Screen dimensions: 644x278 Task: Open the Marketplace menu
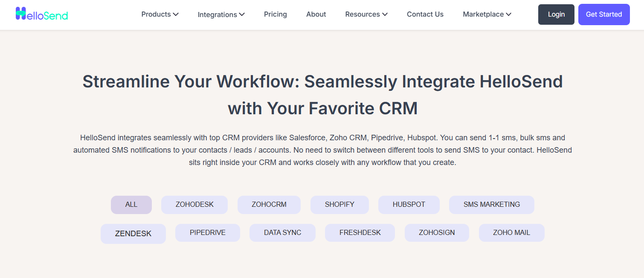point(487,14)
